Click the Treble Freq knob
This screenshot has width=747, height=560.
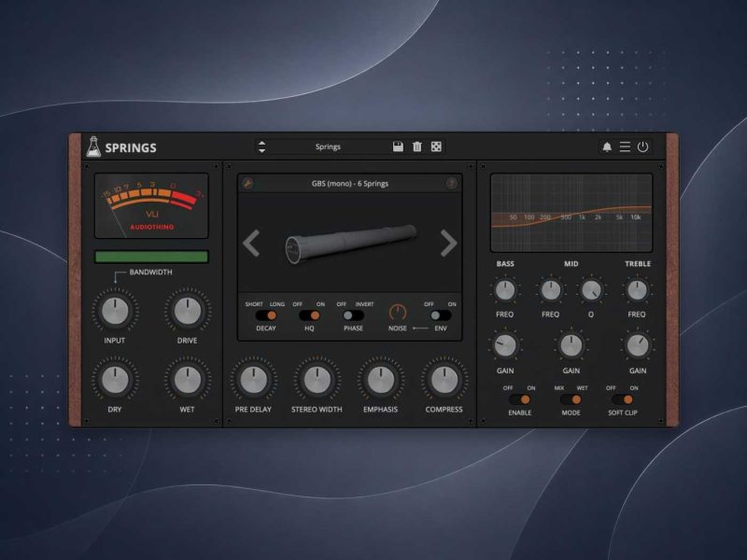coord(637,290)
